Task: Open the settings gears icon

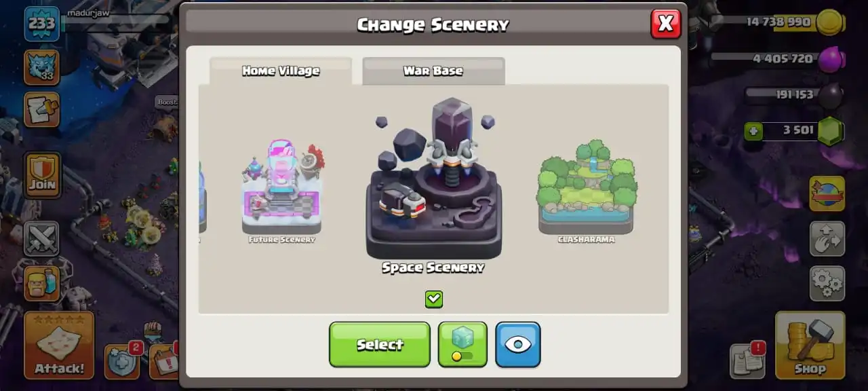Action: pyautogui.click(x=827, y=283)
